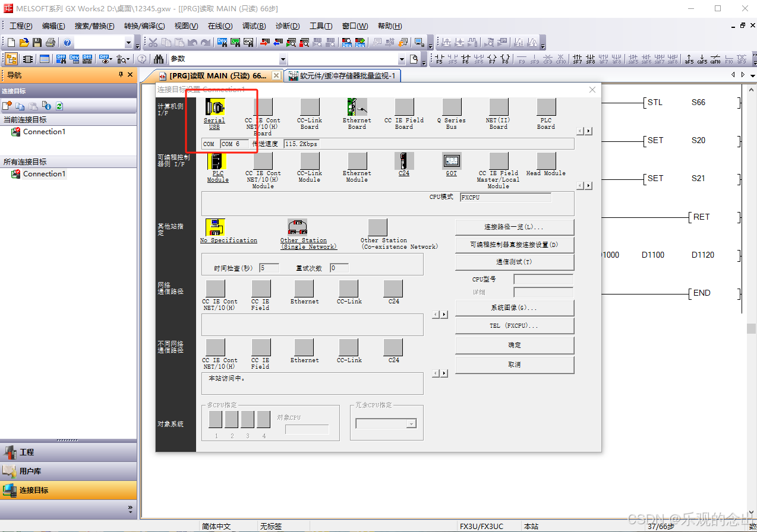
Task: Select the Q Series Bus icon
Action: click(x=452, y=107)
